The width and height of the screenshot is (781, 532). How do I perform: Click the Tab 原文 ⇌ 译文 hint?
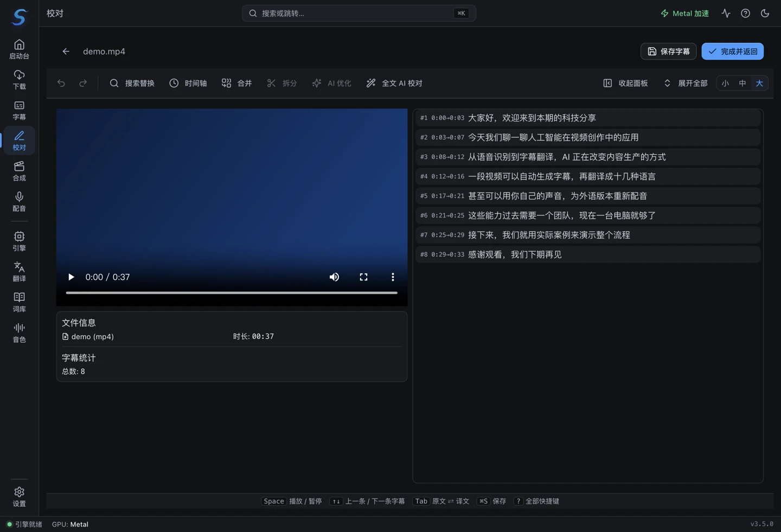tap(441, 501)
